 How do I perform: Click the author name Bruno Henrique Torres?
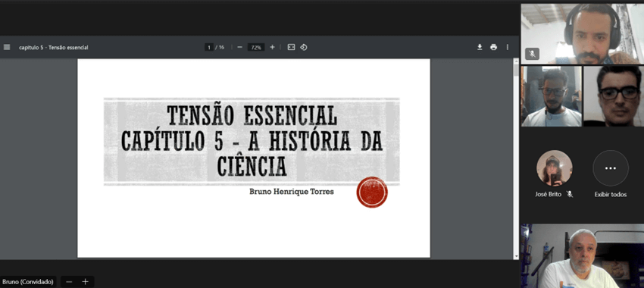[292, 192]
